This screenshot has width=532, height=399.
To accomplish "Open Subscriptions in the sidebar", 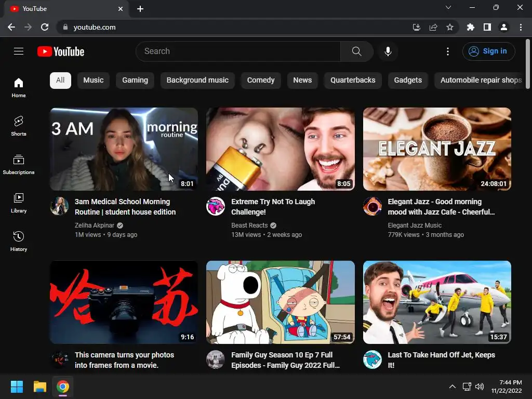I will 19,165.
